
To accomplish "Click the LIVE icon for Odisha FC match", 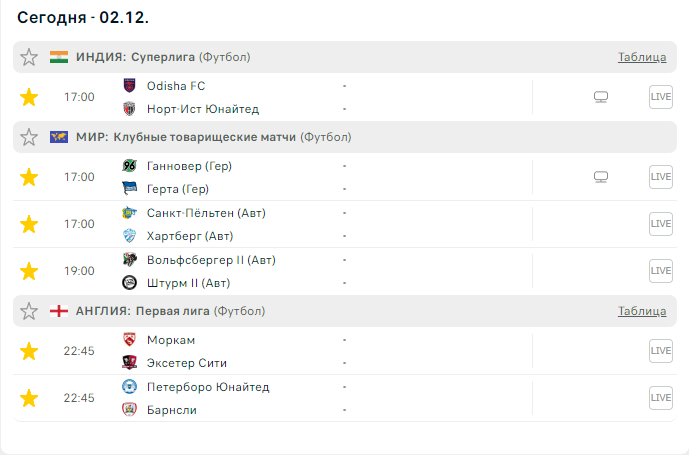I will (660, 97).
